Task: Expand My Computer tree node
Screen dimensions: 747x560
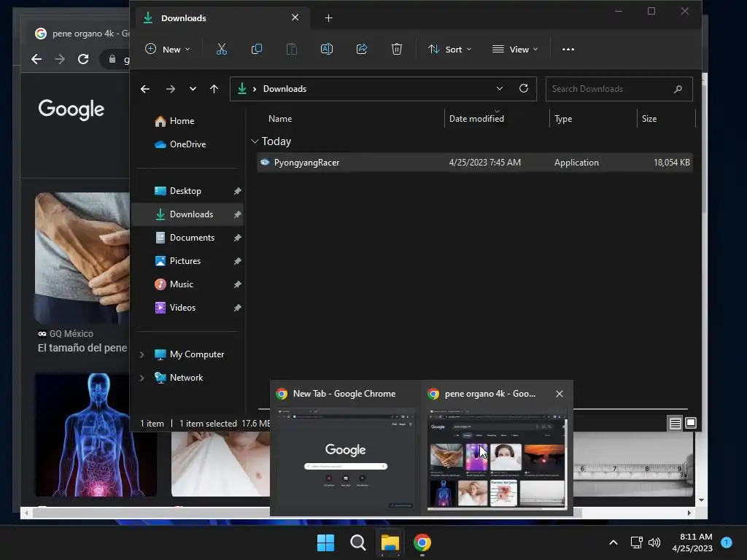Action: pos(142,354)
